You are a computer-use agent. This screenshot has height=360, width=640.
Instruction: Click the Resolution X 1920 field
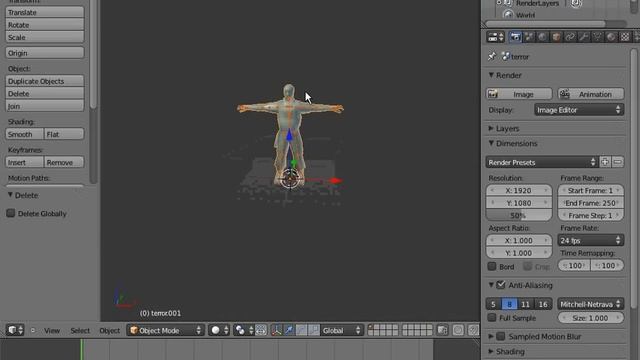pos(519,190)
